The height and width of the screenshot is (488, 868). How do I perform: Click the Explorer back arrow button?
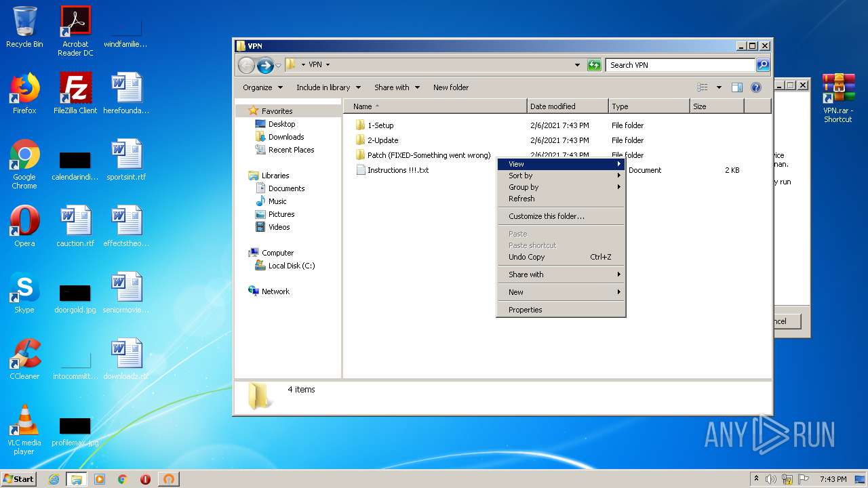click(246, 65)
